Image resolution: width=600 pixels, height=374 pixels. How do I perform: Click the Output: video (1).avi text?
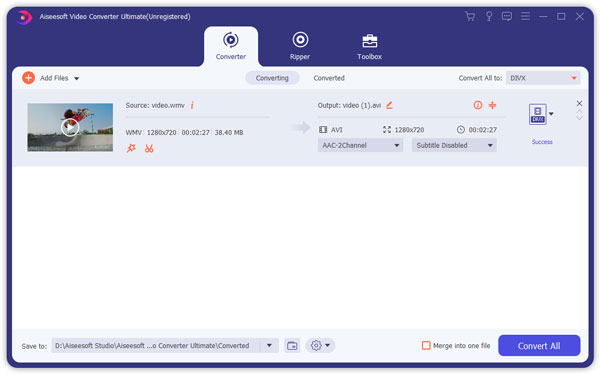(349, 105)
